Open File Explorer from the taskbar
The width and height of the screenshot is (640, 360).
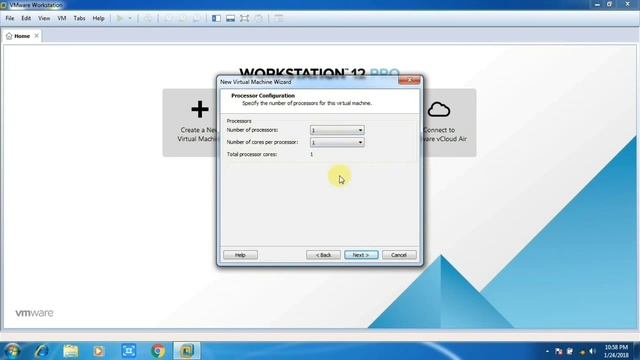coord(71,351)
